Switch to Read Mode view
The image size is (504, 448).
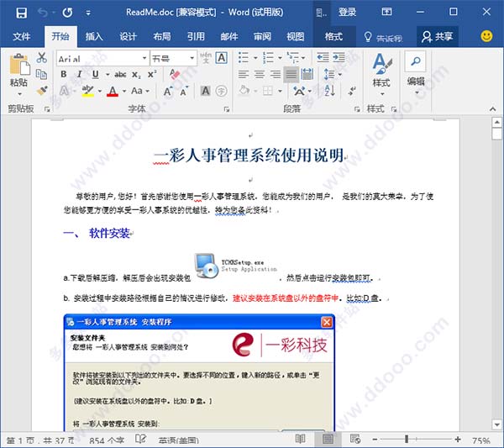(300, 439)
